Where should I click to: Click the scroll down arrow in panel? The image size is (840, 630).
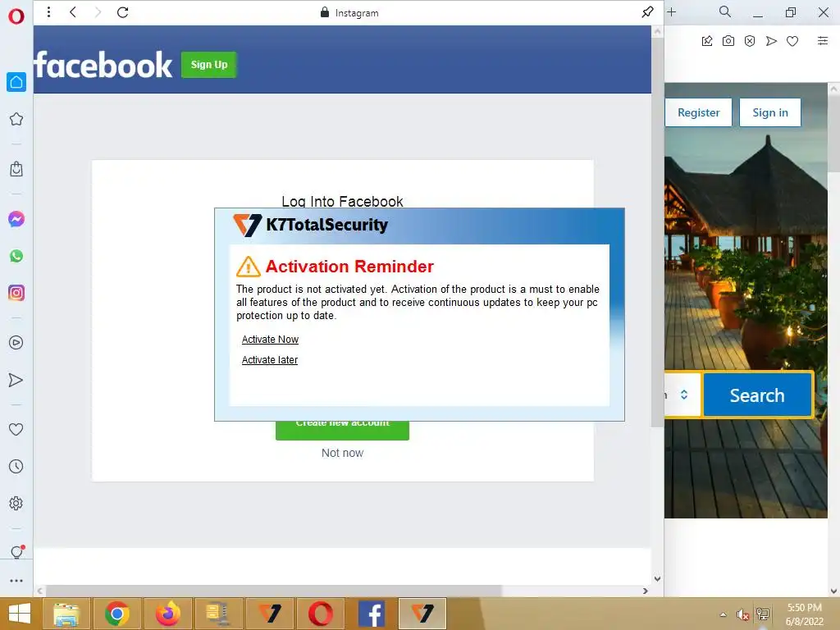(x=657, y=578)
